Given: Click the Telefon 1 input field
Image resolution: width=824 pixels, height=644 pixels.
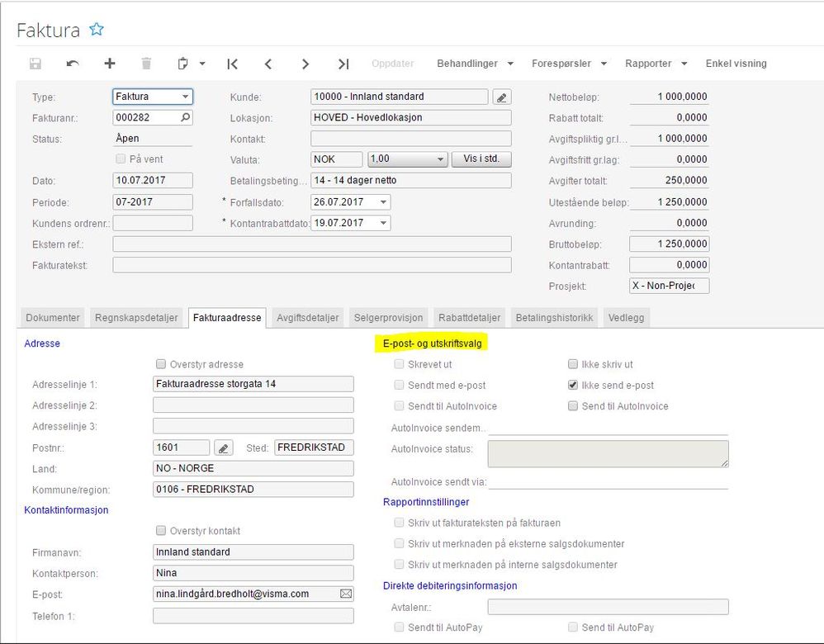Looking at the screenshot, I should [253, 616].
